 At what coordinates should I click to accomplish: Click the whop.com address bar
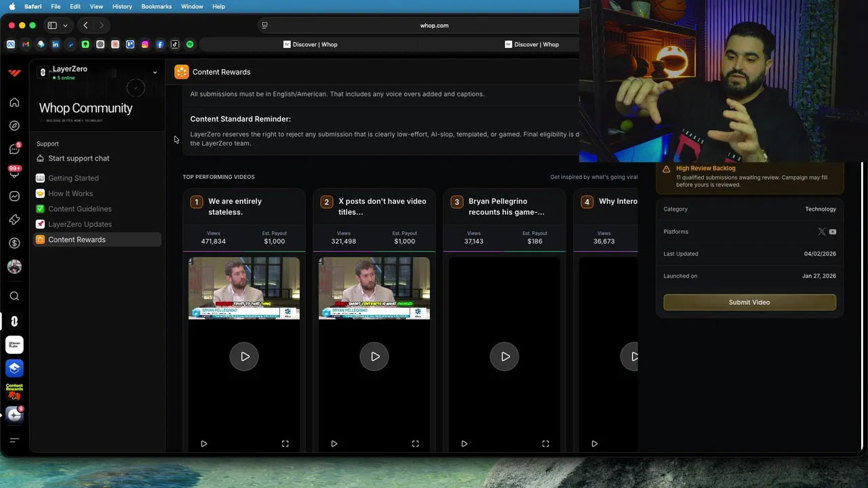pos(434,26)
